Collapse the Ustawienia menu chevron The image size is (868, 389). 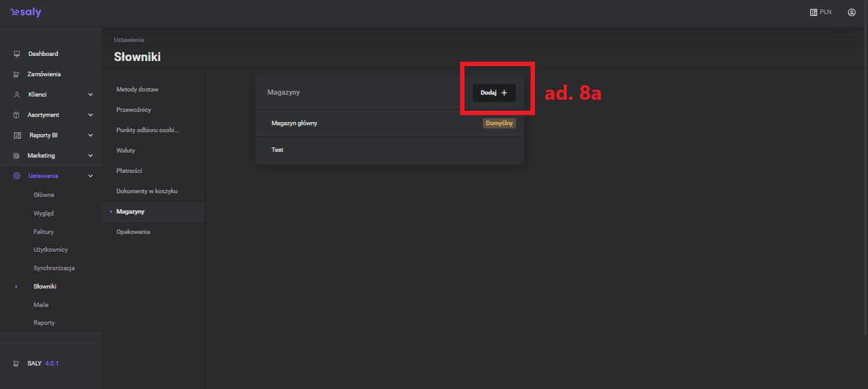[90, 176]
